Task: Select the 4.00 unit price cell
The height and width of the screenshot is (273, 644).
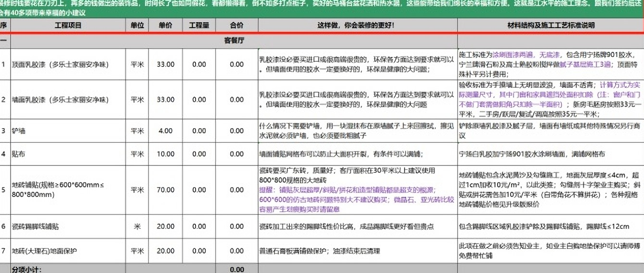Action: pos(166,131)
